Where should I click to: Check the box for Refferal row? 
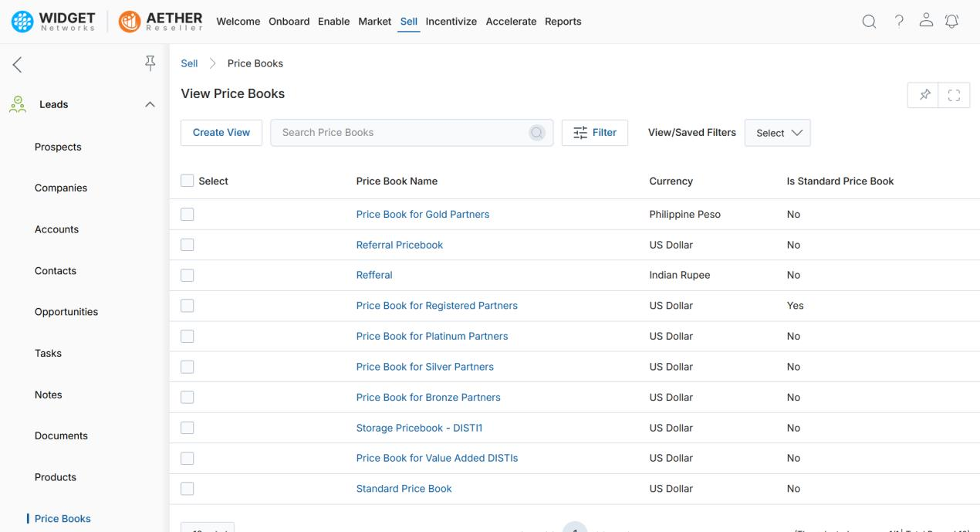pyautogui.click(x=187, y=275)
